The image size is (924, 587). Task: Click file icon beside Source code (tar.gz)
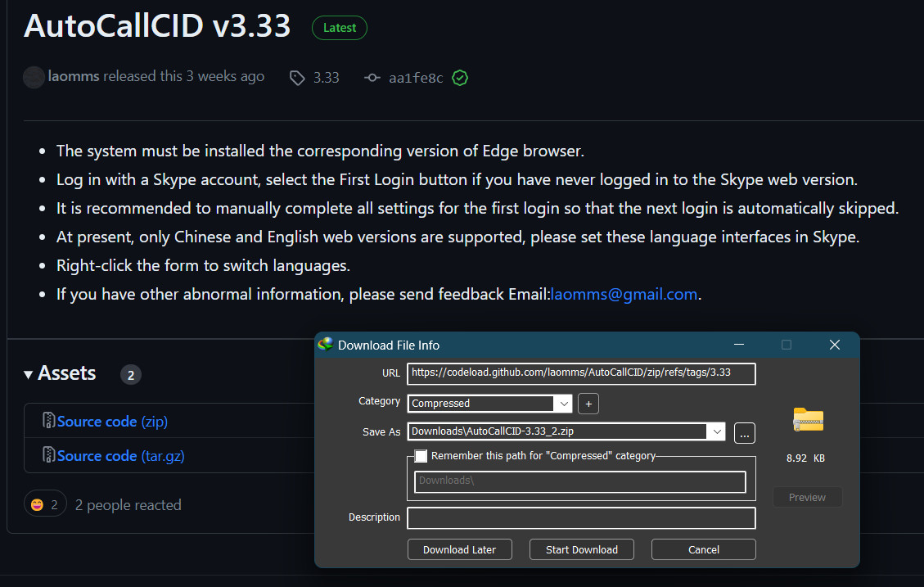click(x=49, y=454)
